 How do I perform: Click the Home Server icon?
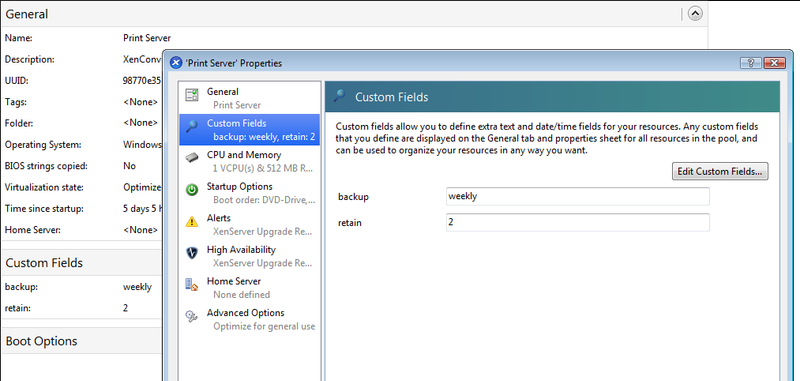[192, 285]
